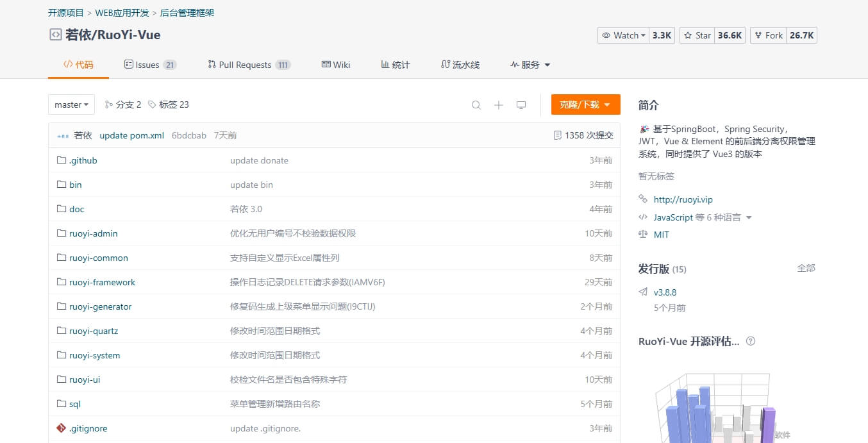Viewport: 868px width, 443px height.
Task: Click 全部 to view all releases
Action: 806,268
